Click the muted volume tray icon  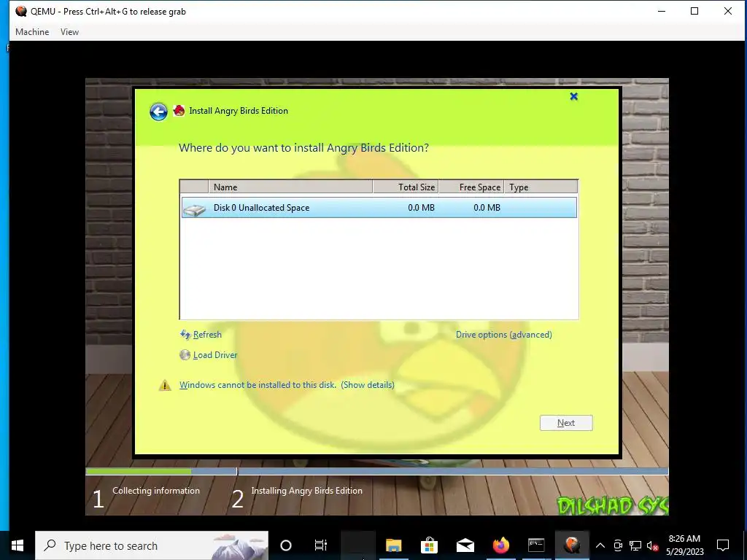(652, 545)
